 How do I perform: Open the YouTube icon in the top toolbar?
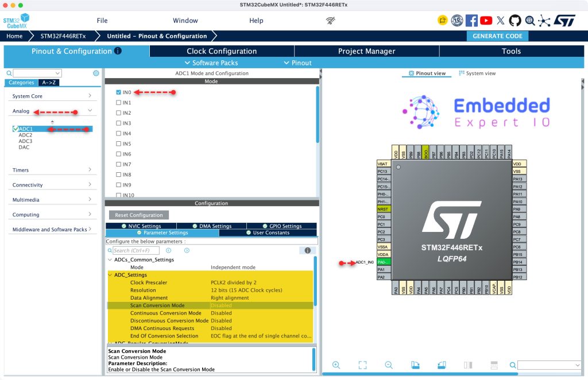(486, 20)
